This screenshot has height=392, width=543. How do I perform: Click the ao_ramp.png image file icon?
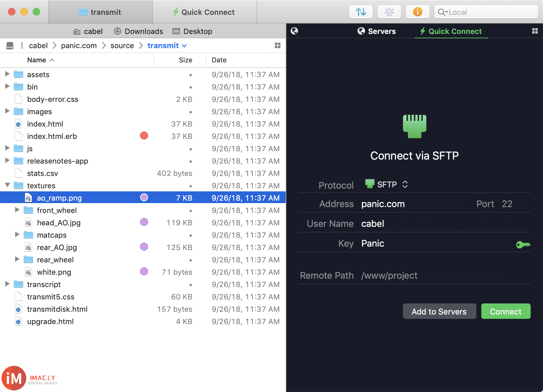click(x=28, y=198)
